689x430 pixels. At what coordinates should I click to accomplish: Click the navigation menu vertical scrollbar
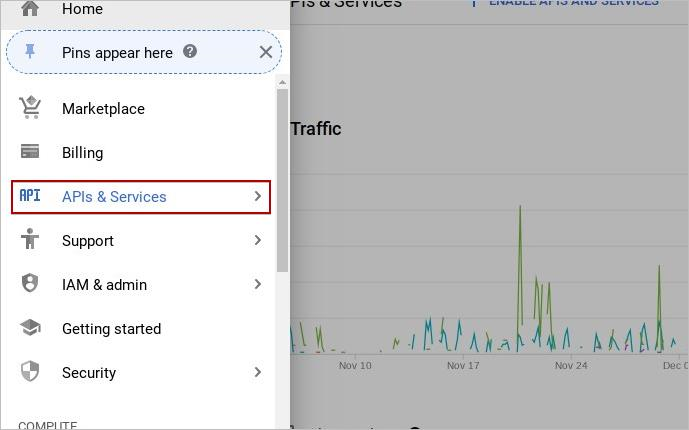coord(282,180)
